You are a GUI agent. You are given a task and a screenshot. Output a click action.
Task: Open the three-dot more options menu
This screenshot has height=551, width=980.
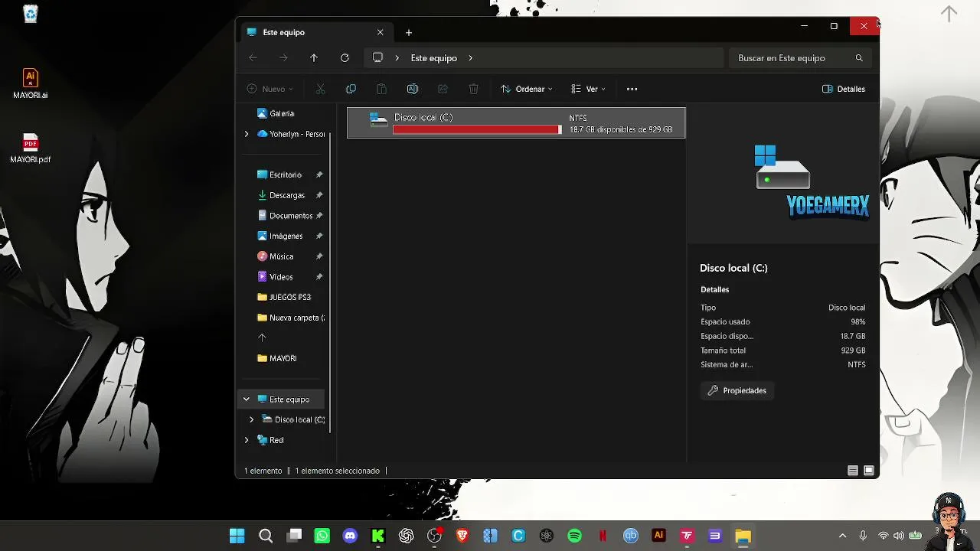[632, 89]
